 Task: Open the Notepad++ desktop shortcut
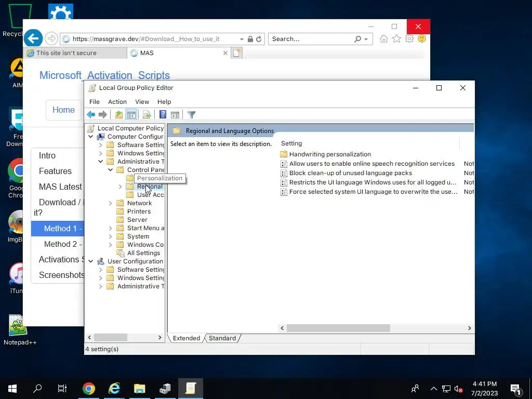[x=20, y=330]
